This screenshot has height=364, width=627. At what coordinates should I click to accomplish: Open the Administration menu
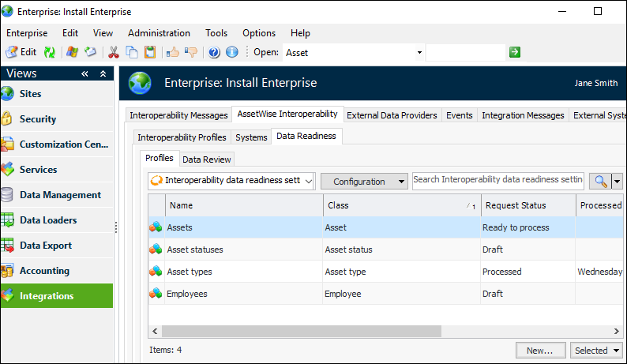point(159,33)
